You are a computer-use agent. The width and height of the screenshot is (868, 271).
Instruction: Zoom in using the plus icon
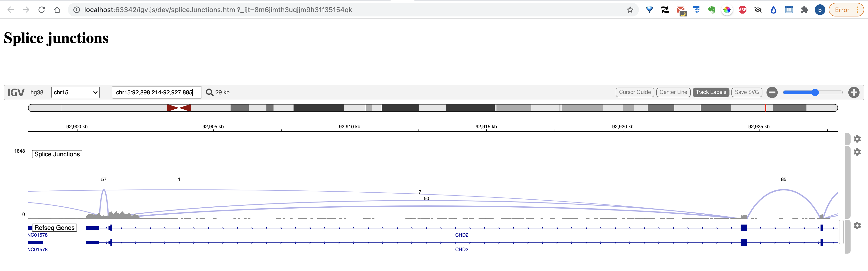pos(854,92)
